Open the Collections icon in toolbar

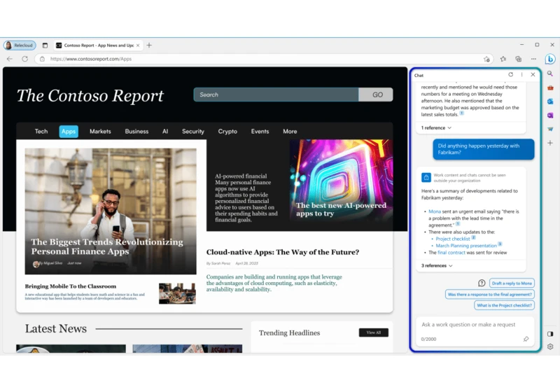click(x=518, y=59)
